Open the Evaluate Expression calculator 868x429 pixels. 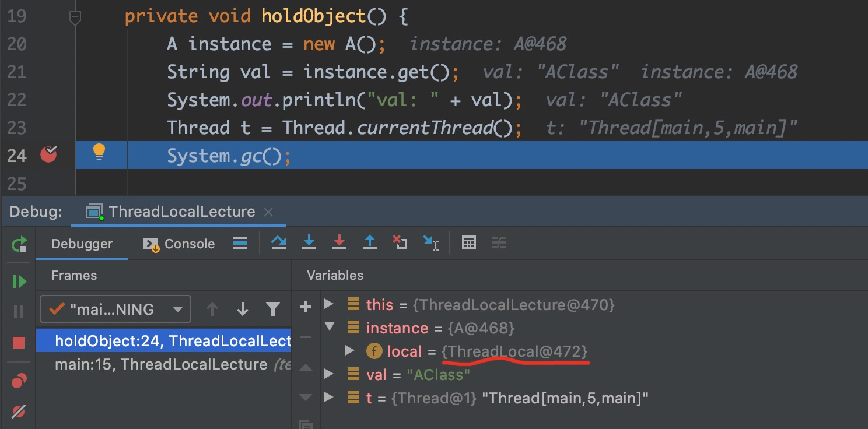[x=469, y=243]
